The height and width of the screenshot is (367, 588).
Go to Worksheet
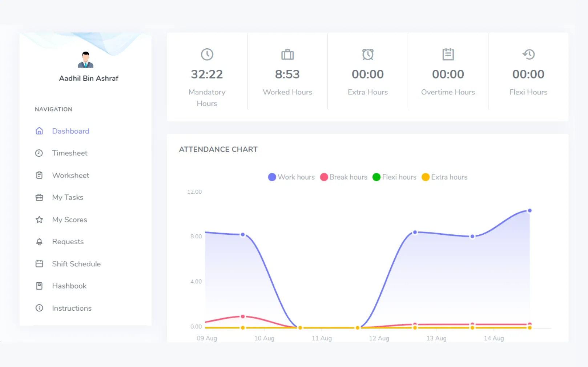pyautogui.click(x=71, y=175)
